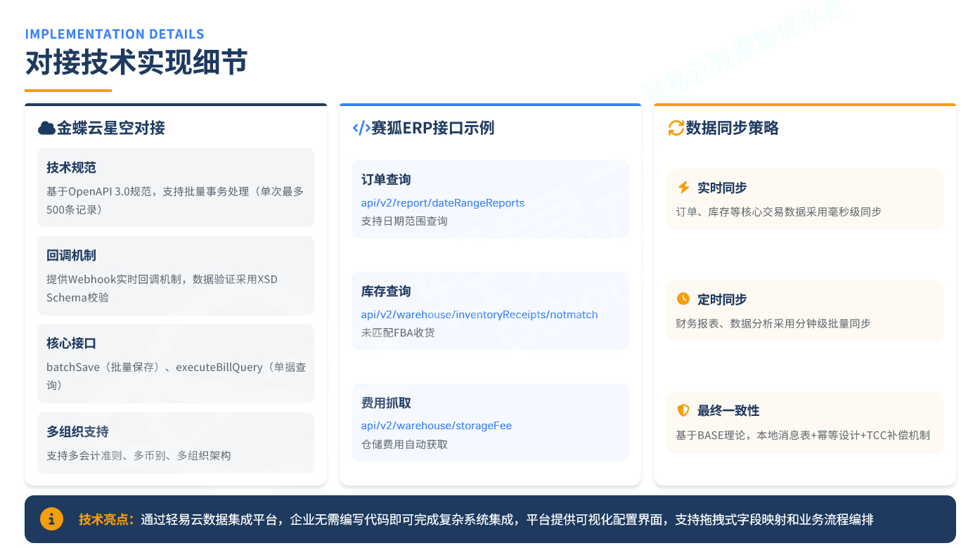The image size is (980, 548).
Task: Select the 技术规范 card
Action: pyautogui.click(x=176, y=188)
